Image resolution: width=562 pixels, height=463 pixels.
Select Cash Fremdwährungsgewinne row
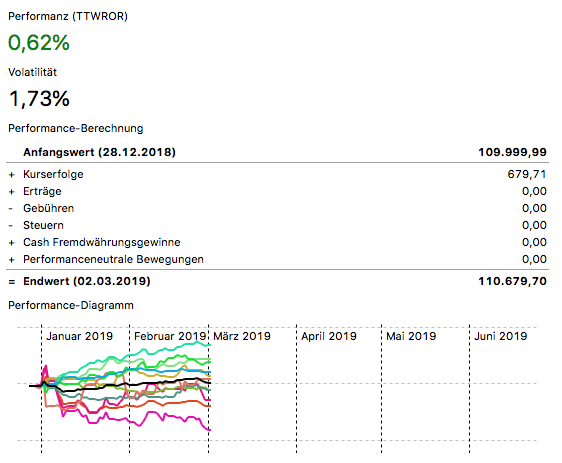[277, 242]
